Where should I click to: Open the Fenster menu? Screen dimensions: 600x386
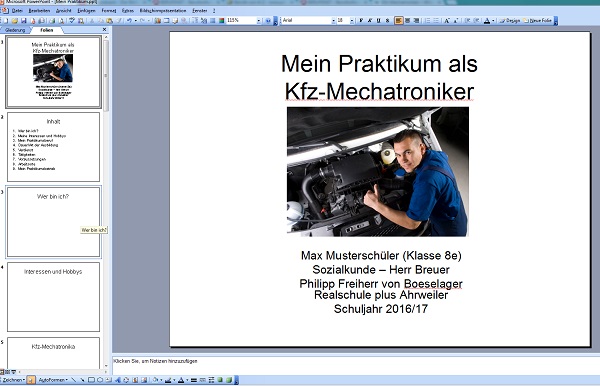click(200, 11)
